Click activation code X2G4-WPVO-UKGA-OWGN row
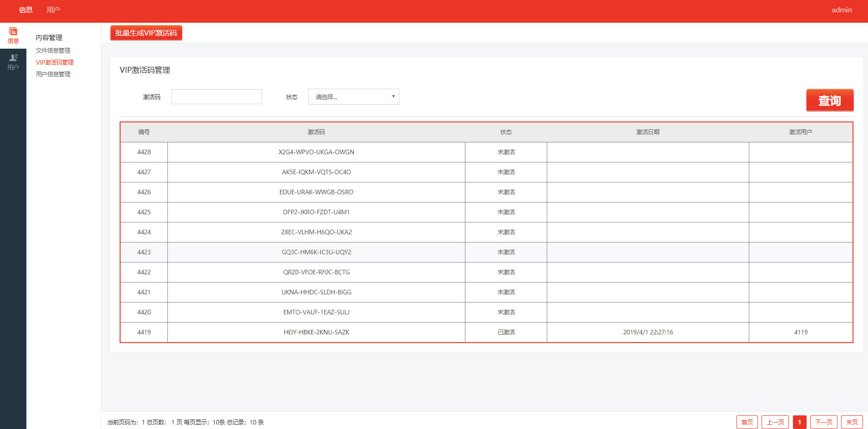The width and height of the screenshot is (868, 429). pyautogui.click(x=316, y=152)
